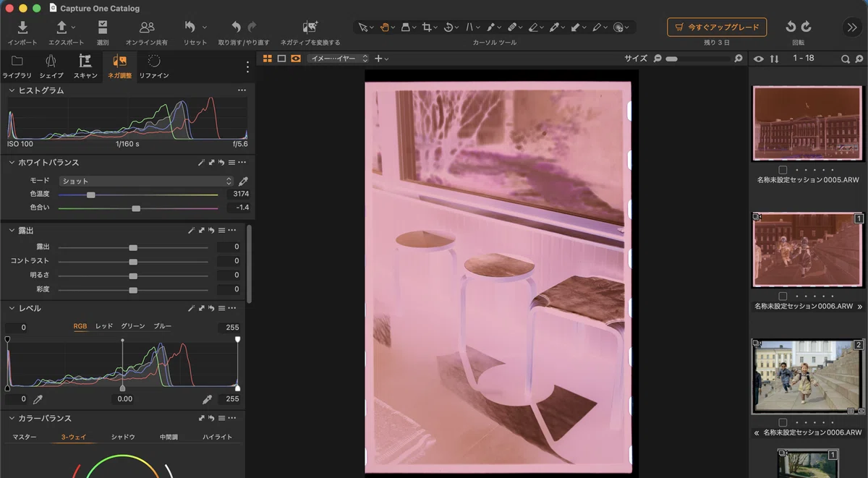The image size is (868, 478).
Task: Collapse the 露出 panel
Action: [x=11, y=231]
